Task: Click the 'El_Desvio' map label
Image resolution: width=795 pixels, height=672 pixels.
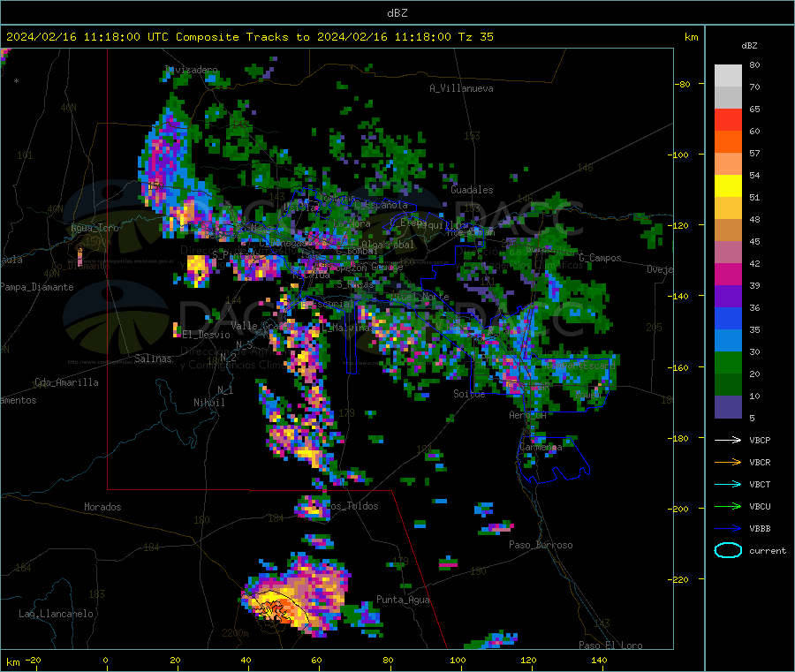Action: tap(207, 335)
